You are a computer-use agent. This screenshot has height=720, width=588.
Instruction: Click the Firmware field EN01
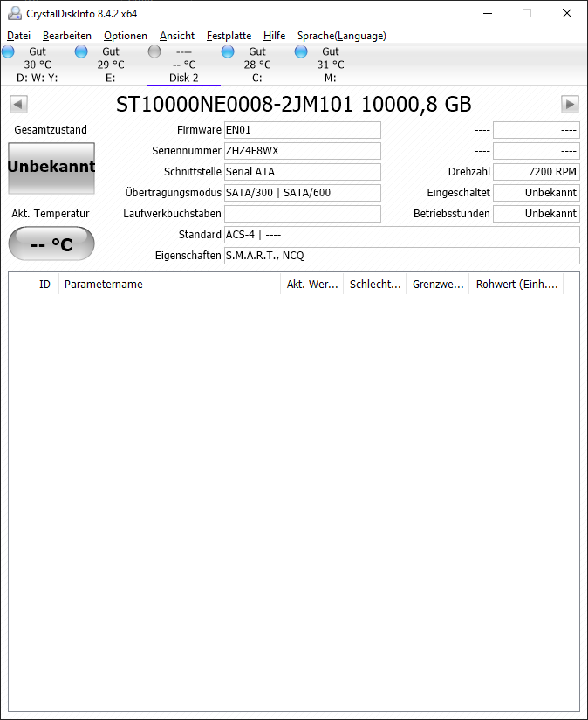point(303,130)
